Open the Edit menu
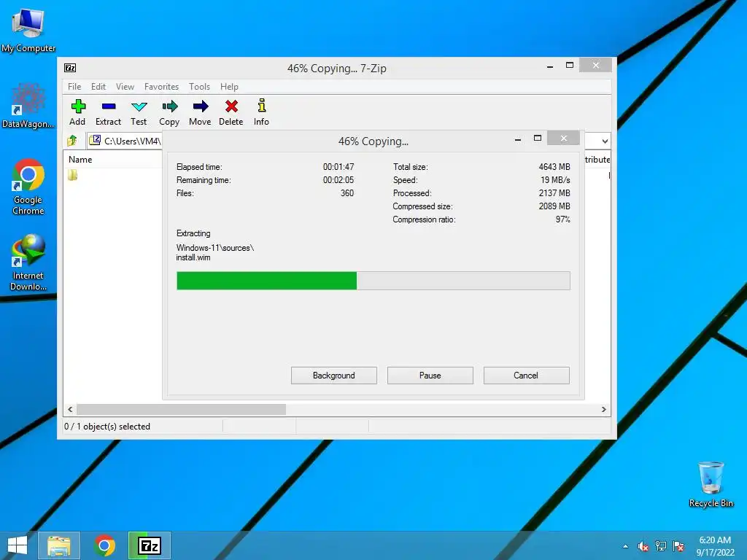747x560 pixels. tap(98, 87)
